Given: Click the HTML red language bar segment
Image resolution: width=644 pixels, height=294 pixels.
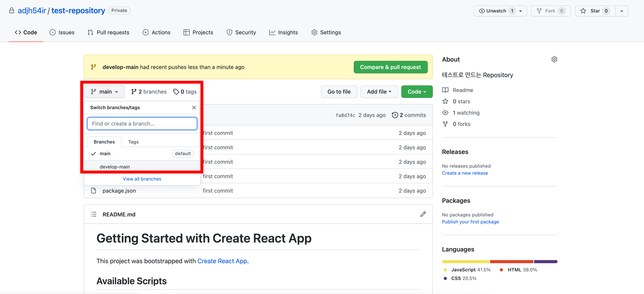Looking at the screenshot, I should 512,262.
